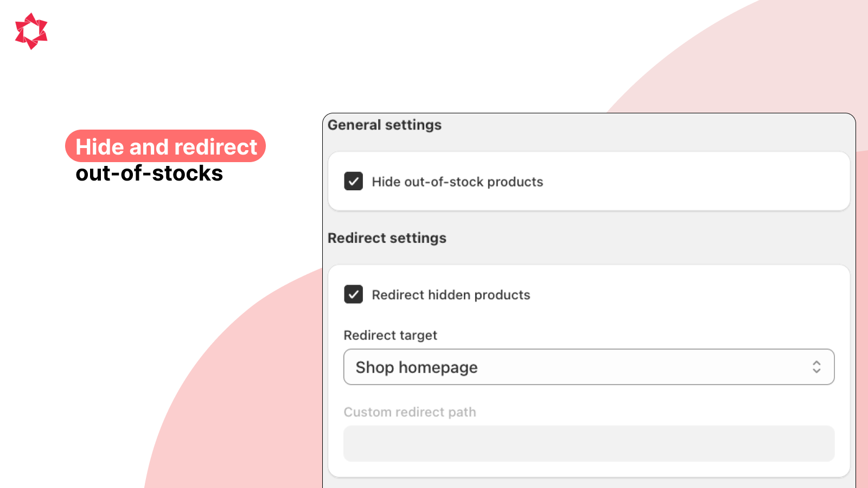Select the out-of-stocks title text
The height and width of the screenshot is (488, 868).
pos(149,174)
